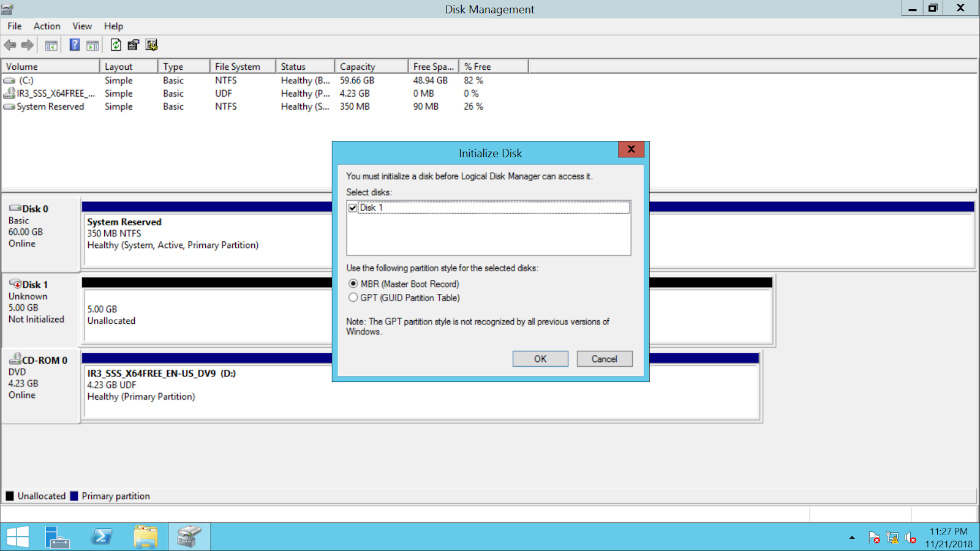Toggle the Show/Hide Console Tree icon
The height and width of the screenshot is (551, 980).
(x=51, y=45)
